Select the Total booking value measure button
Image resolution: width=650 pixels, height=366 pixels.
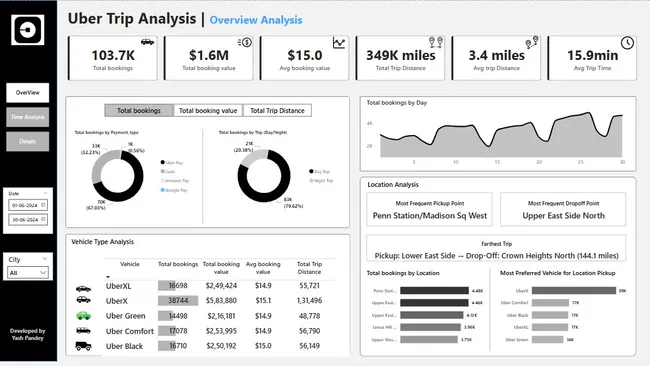[208, 111]
